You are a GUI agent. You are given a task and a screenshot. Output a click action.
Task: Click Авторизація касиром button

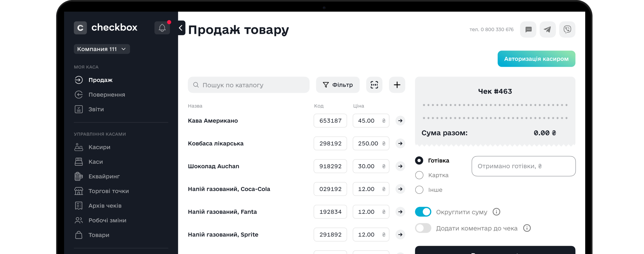(536, 59)
